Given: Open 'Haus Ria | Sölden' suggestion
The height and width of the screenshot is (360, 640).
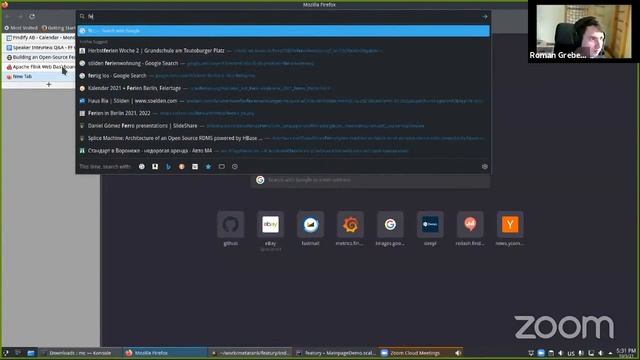Looking at the screenshot, I should [283, 100].
